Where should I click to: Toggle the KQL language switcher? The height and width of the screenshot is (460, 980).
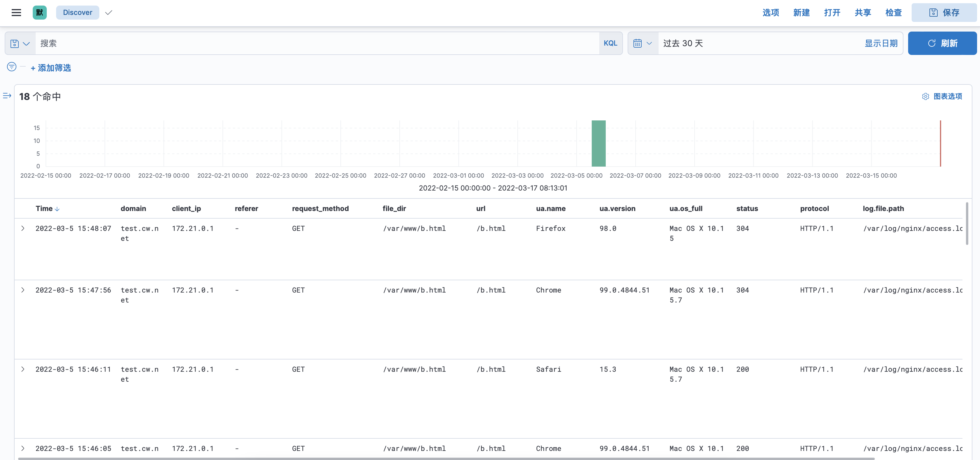click(611, 43)
